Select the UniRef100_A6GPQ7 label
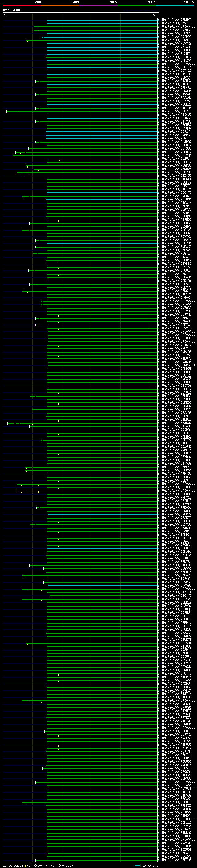The image size is (197, 868). pyautogui.click(x=177, y=165)
